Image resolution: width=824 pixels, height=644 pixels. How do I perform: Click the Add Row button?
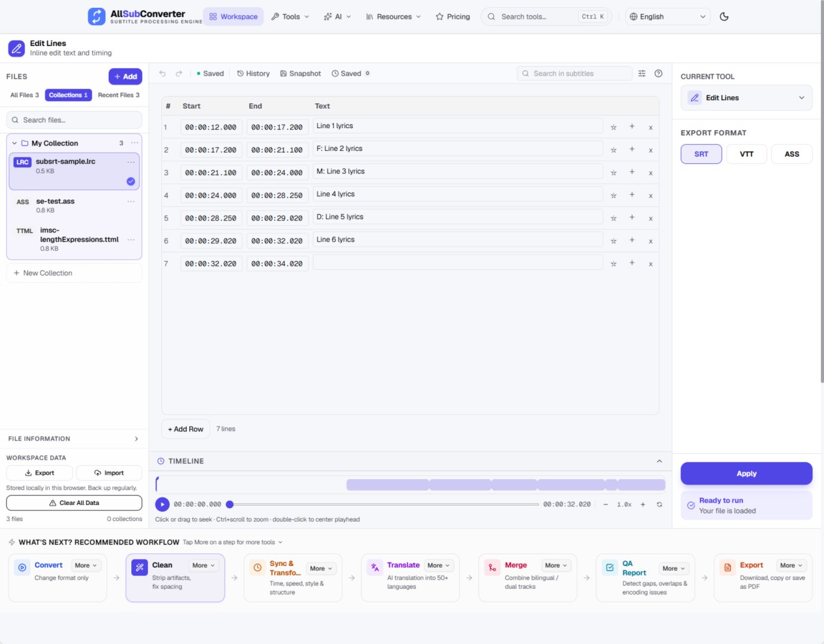click(186, 429)
